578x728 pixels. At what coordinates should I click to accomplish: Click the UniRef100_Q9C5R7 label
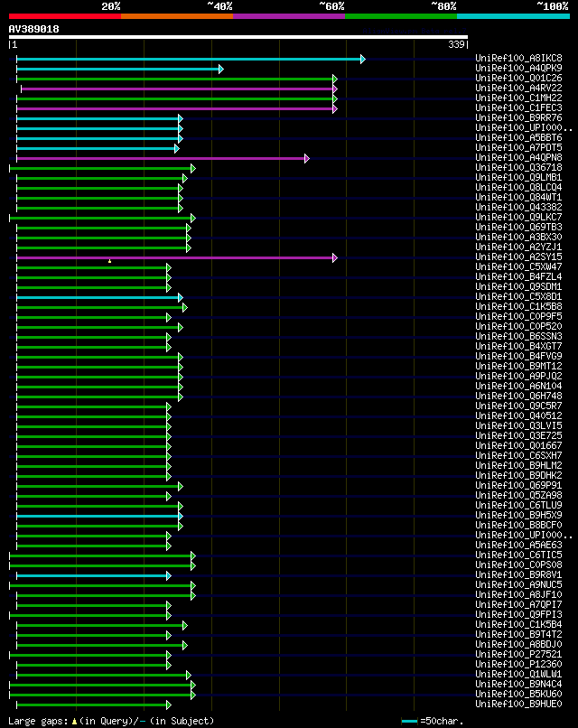(518, 406)
